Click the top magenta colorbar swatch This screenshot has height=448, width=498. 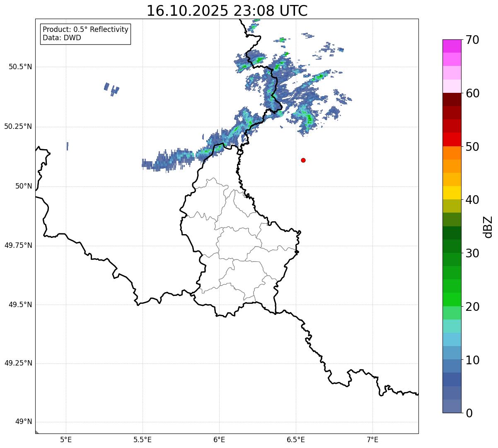452,46
